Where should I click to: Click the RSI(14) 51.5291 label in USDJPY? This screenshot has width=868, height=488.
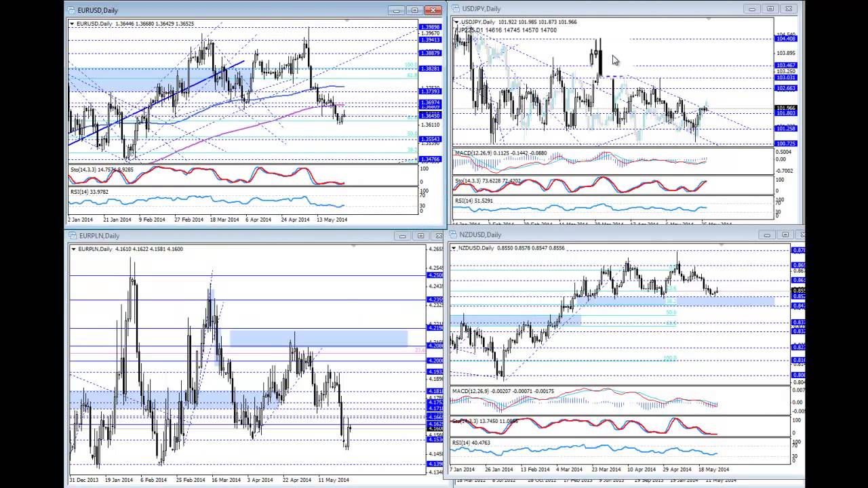(473, 201)
